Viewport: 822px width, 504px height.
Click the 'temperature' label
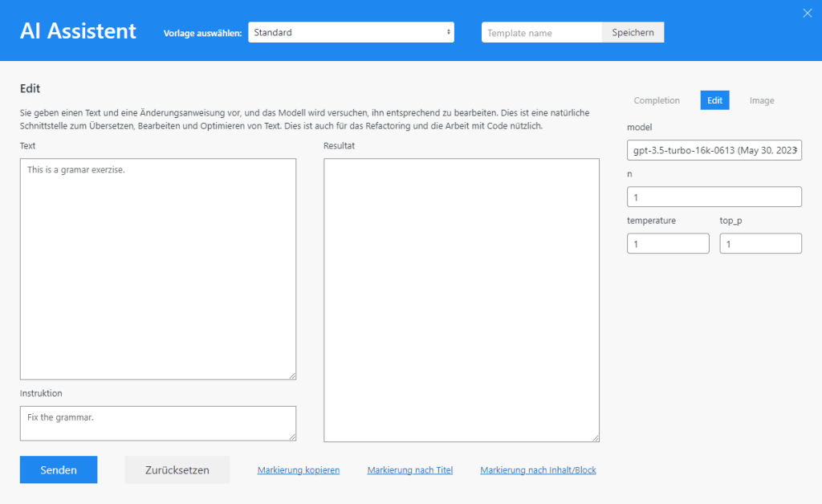(x=651, y=221)
